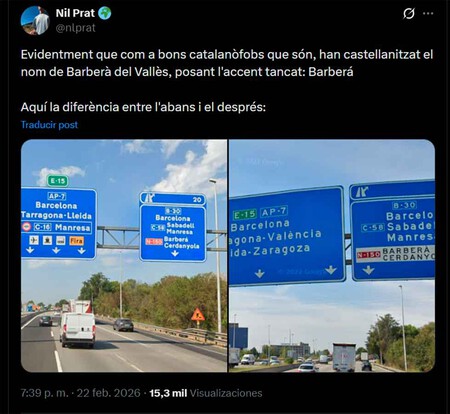This screenshot has height=414, width=450.
Task: Click the N-150 red badge in right photo
Action: (x=368, y=255)
